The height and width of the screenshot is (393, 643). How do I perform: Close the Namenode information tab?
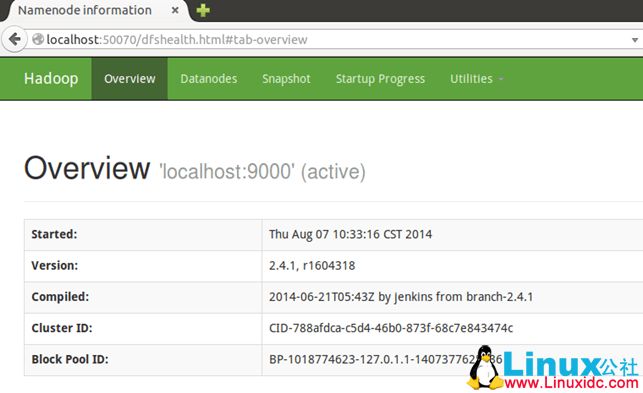coord(175,10)
